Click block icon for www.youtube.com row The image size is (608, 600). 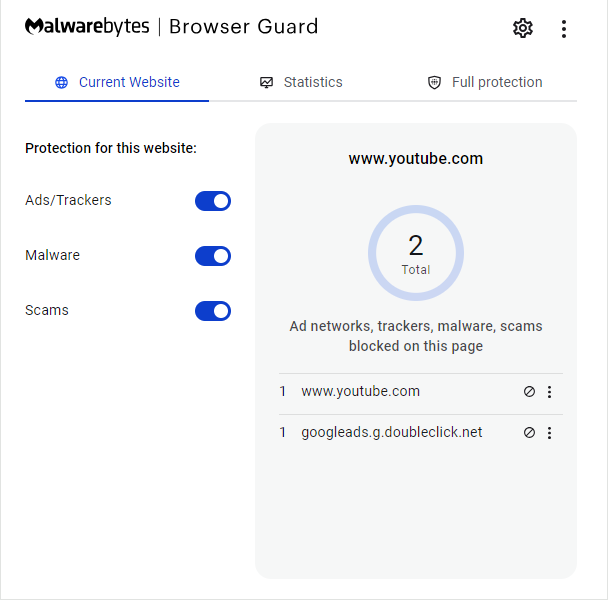coord(529,392)
